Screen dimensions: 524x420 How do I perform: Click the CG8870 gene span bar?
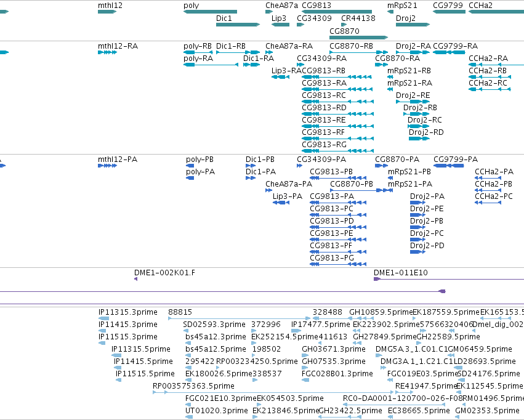coord(358,38)
